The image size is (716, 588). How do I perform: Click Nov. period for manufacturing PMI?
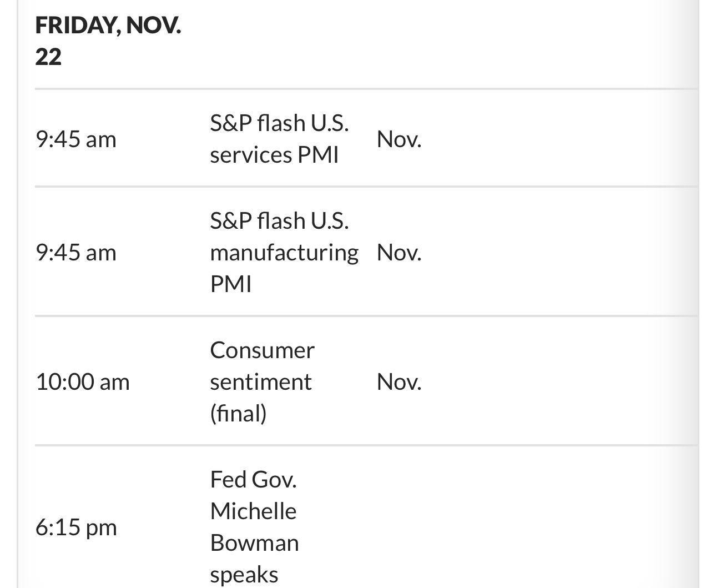399,252
